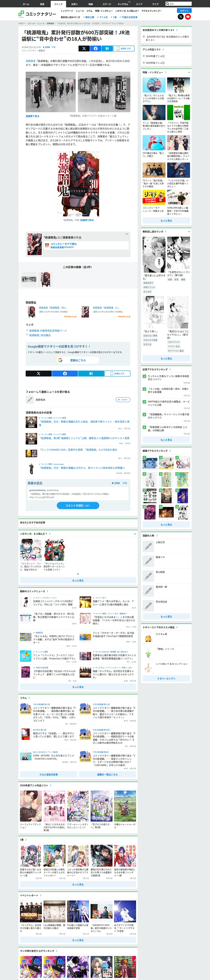Screen dimensions: 210x980
Task: Click the Comic Natalie logo
Action: point(37,14)
